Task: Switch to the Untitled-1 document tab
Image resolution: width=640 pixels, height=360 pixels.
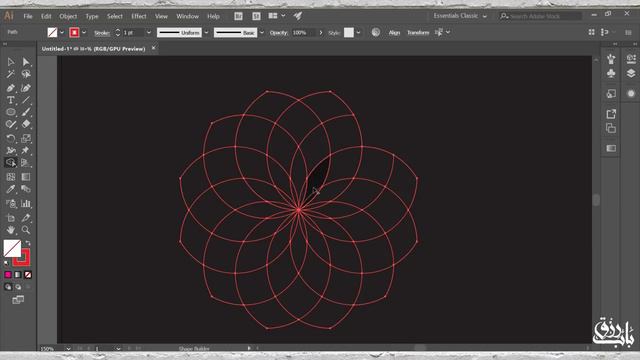Action: [93, 49]
